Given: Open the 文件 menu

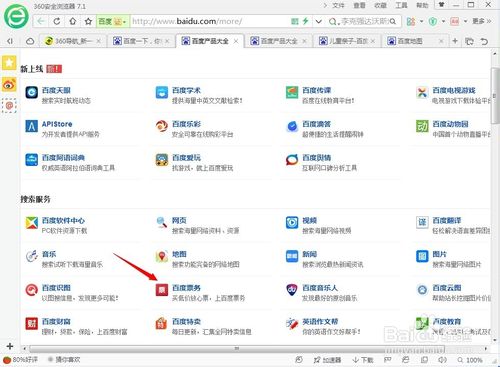Looking at the screenshot, I should coord(338,5).
